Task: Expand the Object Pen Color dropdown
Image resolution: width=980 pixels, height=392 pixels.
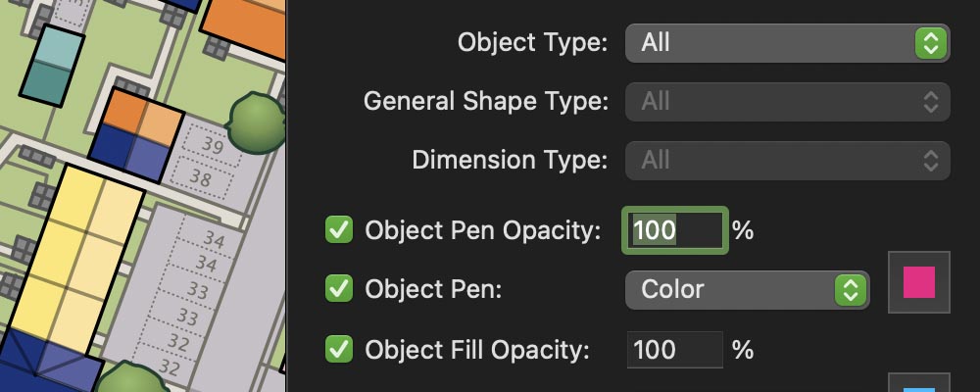Action: (x=747, y=289)
